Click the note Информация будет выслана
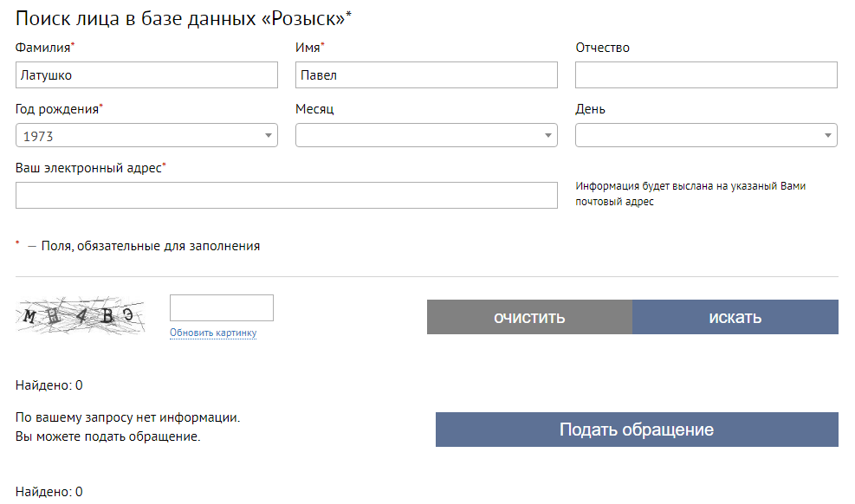The width and height of the screenshot is (855, 504). point(690,193)
